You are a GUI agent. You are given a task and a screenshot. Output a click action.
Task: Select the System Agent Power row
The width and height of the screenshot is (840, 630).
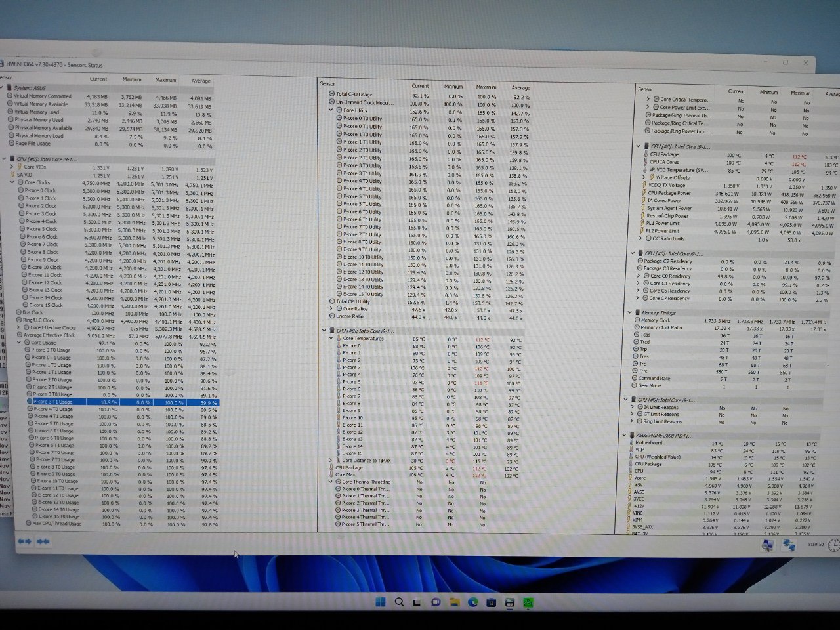click(x=740, y=208)
